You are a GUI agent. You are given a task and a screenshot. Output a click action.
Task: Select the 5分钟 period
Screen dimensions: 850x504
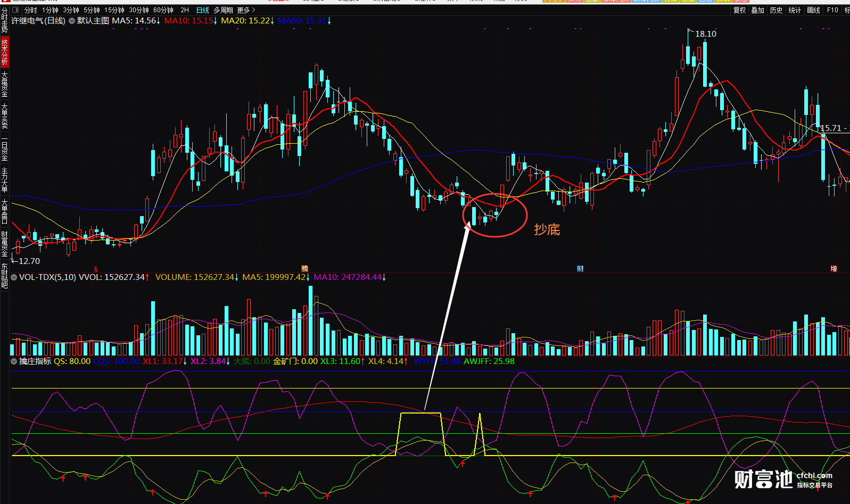click(x=92, y=10)
